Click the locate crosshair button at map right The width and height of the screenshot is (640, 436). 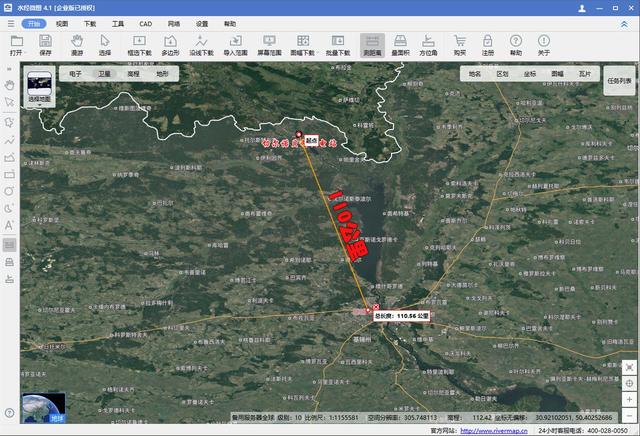(629, 383)
